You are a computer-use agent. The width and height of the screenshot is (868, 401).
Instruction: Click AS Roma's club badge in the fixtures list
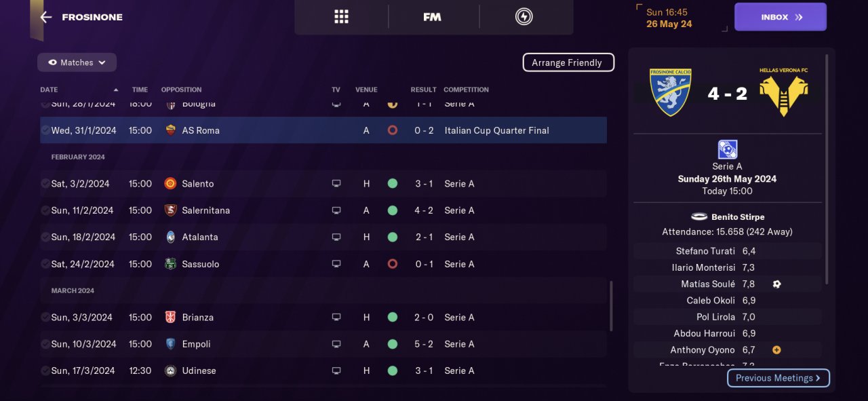pos(170,130)
